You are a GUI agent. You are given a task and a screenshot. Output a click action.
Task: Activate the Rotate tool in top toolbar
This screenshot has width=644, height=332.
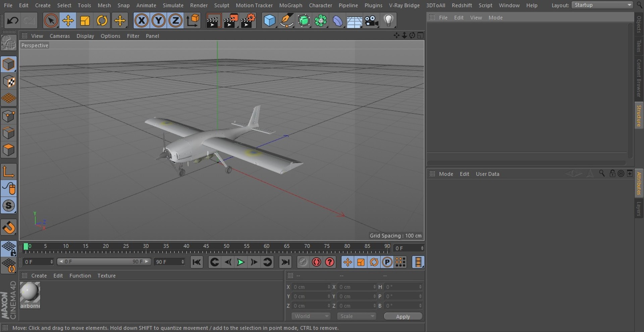[x=102, y=21]
